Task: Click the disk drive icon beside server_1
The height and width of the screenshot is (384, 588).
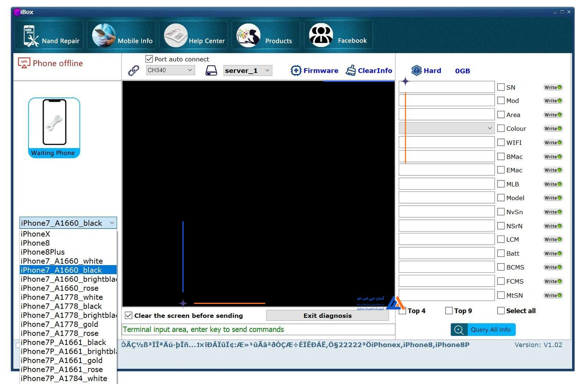Action: coord(211,71)
